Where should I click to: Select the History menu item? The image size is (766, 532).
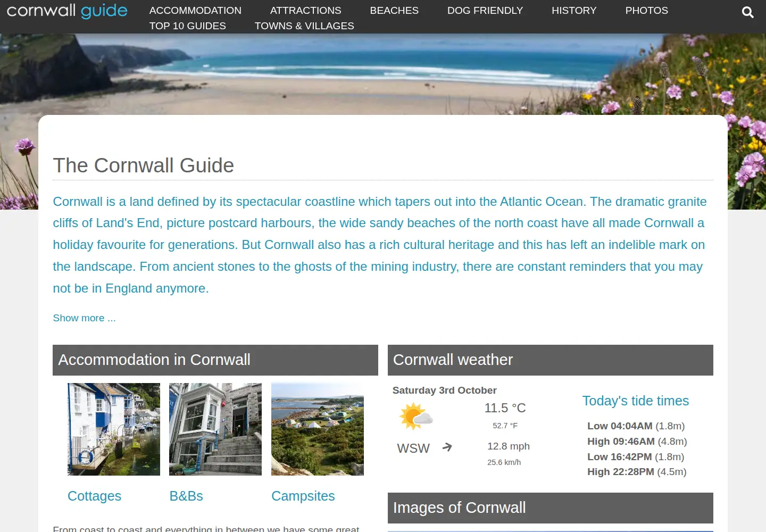point(574,11)
